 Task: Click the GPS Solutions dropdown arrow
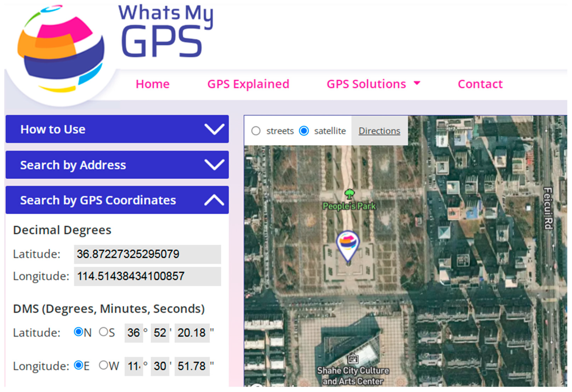[x=417, y=83]
